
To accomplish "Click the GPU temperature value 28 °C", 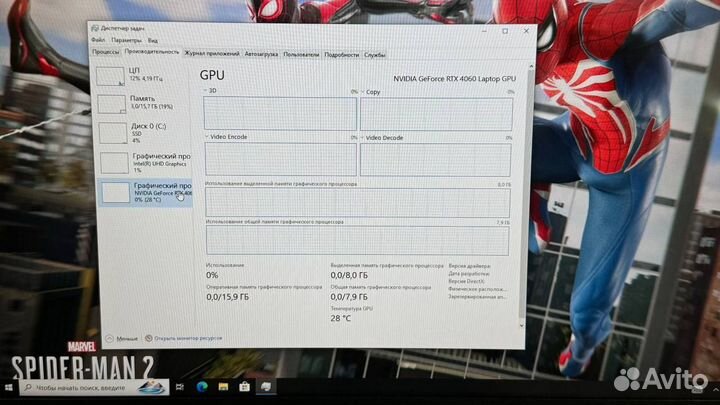I will (341, 318).
